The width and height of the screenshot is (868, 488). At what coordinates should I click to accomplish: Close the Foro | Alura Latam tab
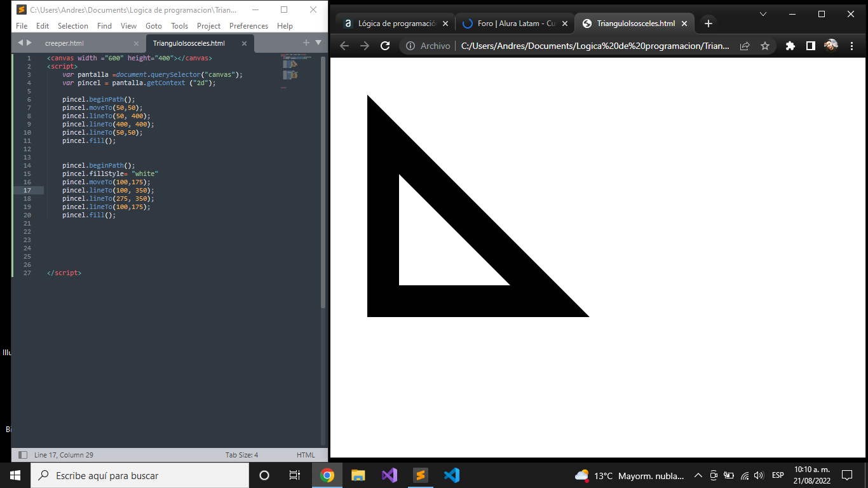[565, 24]
